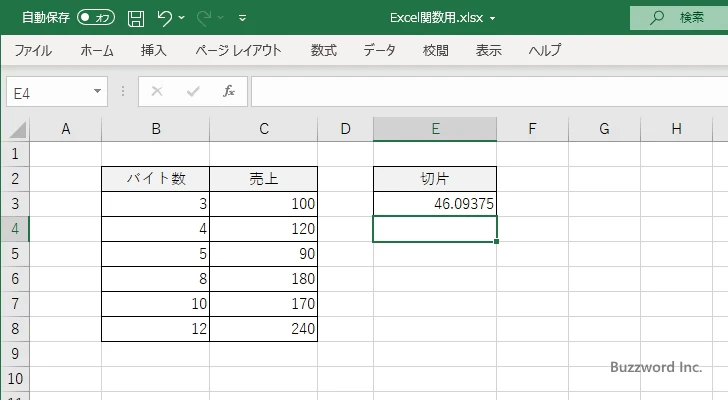
Task: Open the ファイル tab
Action: [x=33, y=50]
